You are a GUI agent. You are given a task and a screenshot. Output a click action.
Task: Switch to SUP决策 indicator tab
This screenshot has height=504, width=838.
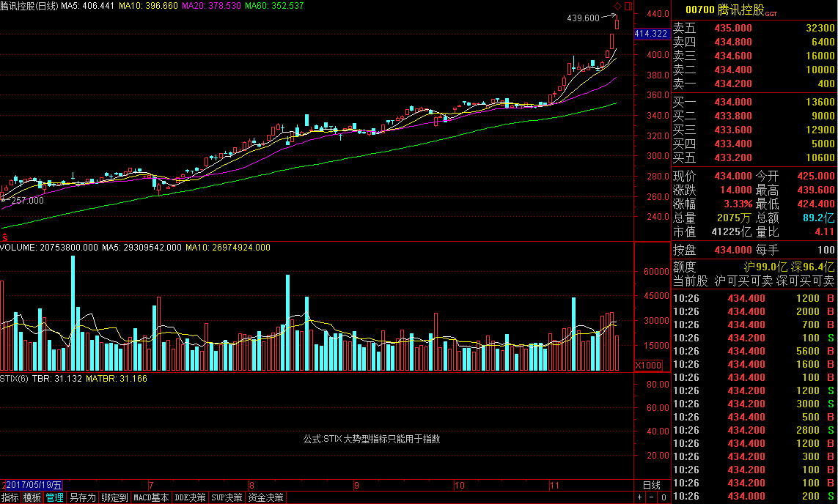227,497
